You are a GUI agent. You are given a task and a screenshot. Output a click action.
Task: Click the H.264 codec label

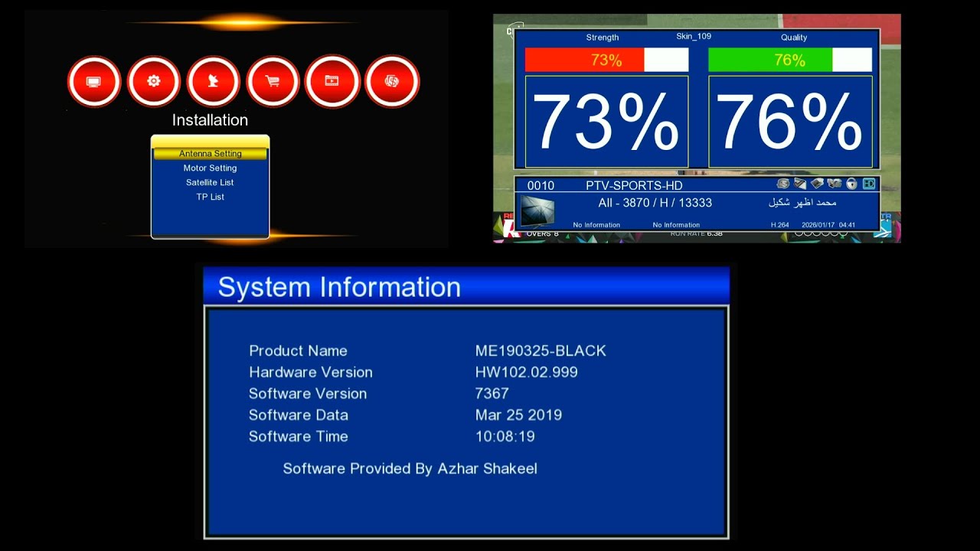click(x=779, y=225)
